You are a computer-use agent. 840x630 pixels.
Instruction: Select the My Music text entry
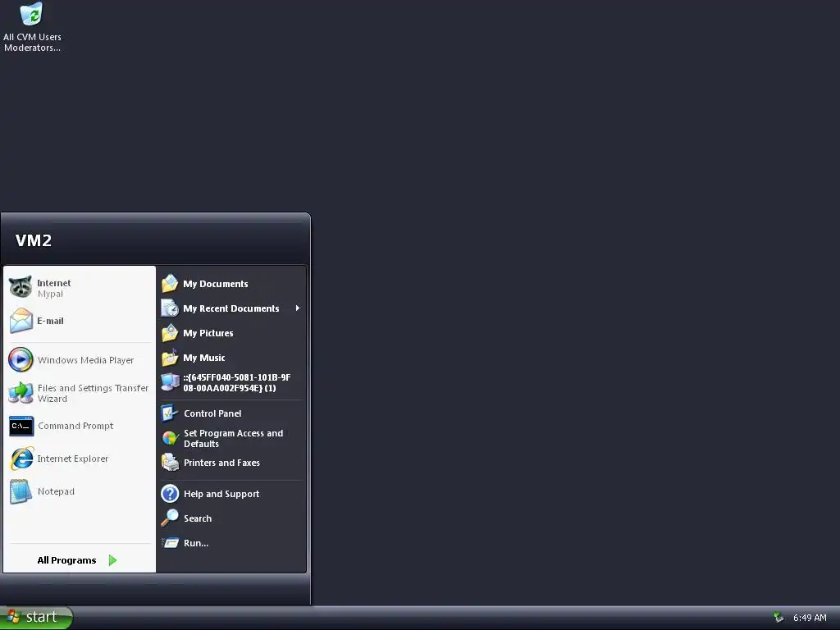204,358
